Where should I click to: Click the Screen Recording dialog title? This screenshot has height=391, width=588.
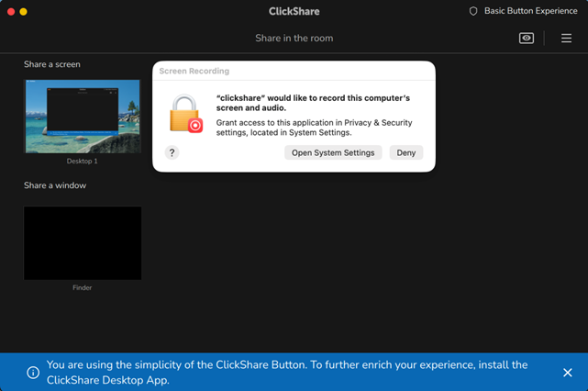pyautogui.click(x=194, y=71)
